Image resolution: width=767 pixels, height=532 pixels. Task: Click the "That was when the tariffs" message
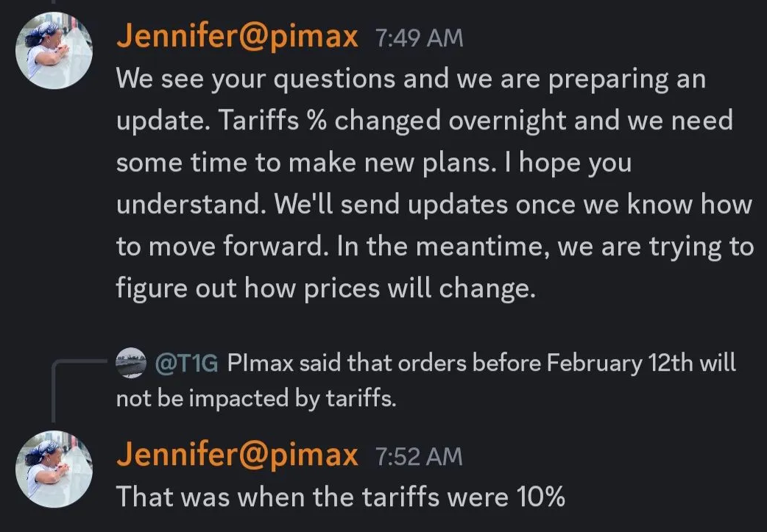click(x=340, y=497)
